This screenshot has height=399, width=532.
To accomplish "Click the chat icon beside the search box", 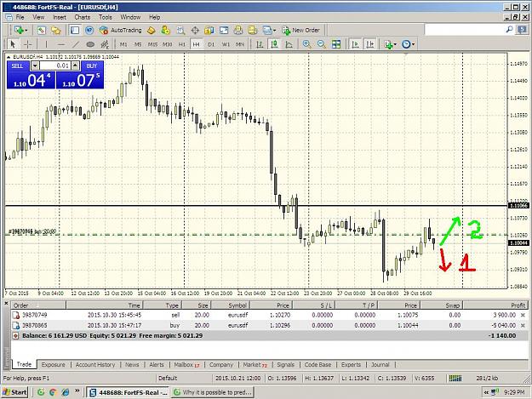I will [x=522, y=30].
